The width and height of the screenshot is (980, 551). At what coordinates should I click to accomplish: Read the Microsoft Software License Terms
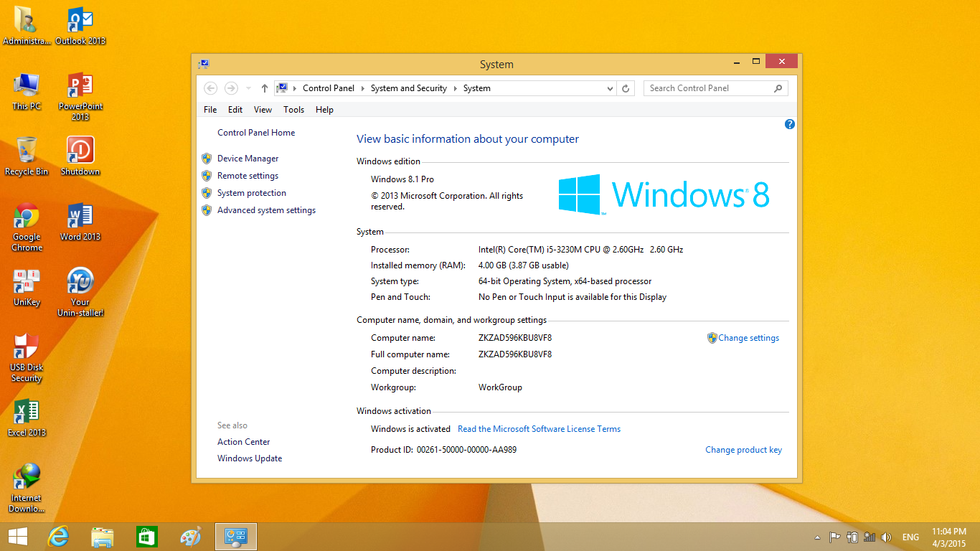coord(540,429)
